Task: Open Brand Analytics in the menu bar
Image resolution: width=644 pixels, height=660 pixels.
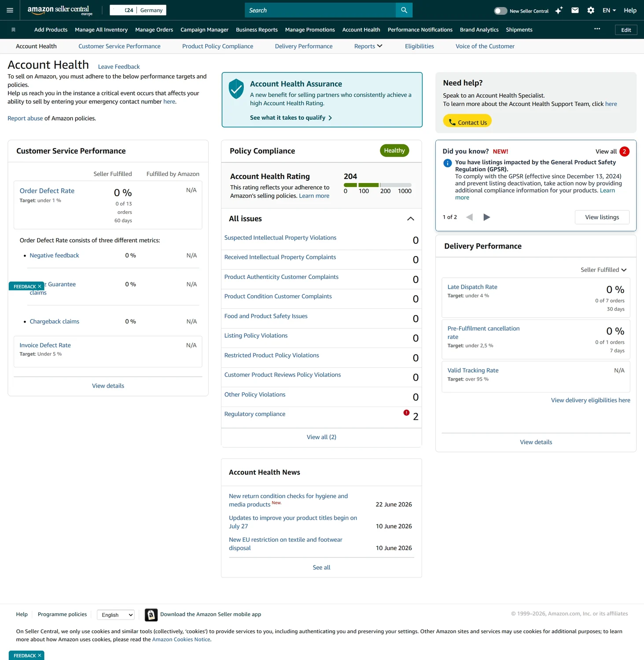Action: tap(479, 30)
